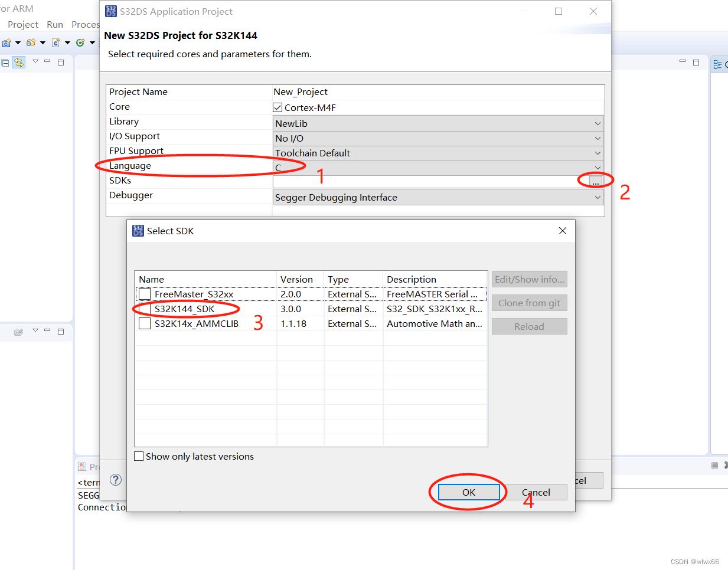Check the S32K144_SDK checkbox
This screenshot has width=728, height=570.
point(145,309)
